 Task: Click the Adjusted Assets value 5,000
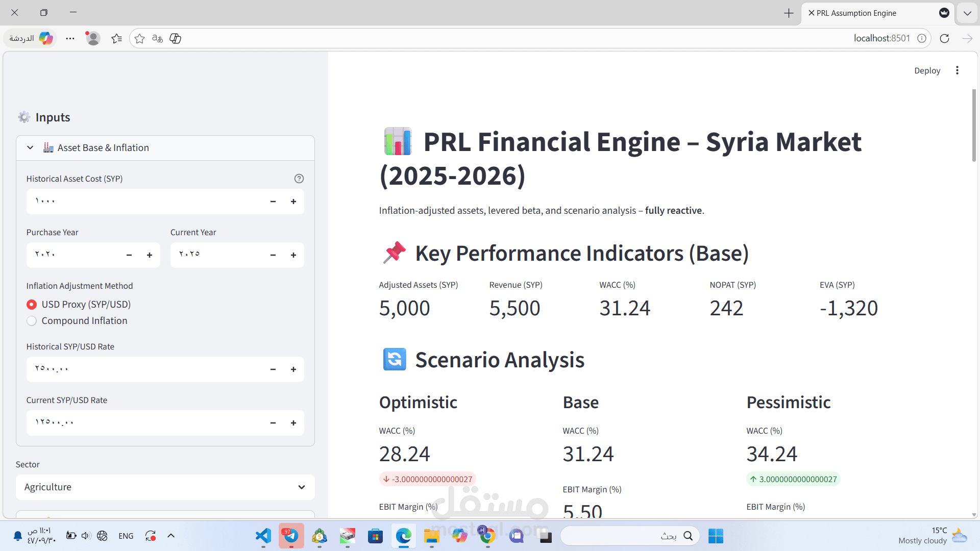pyautogui.click(x=404, y=308)
